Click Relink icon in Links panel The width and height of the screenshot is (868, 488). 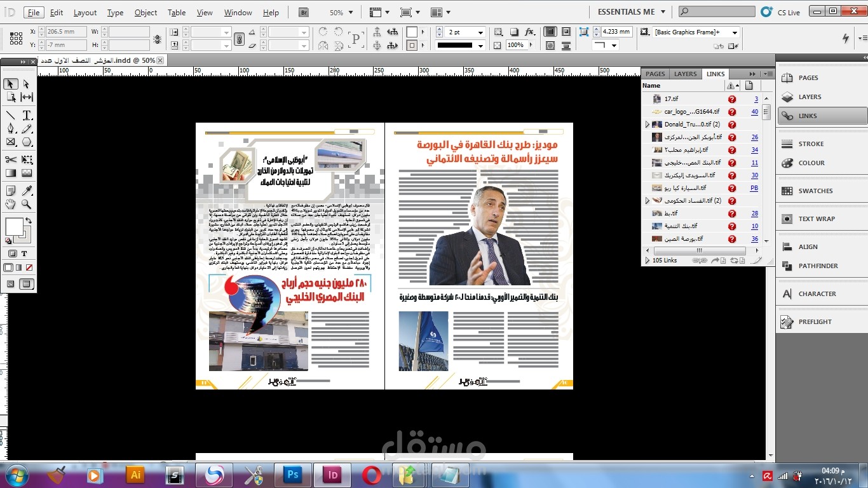point(698,261)
